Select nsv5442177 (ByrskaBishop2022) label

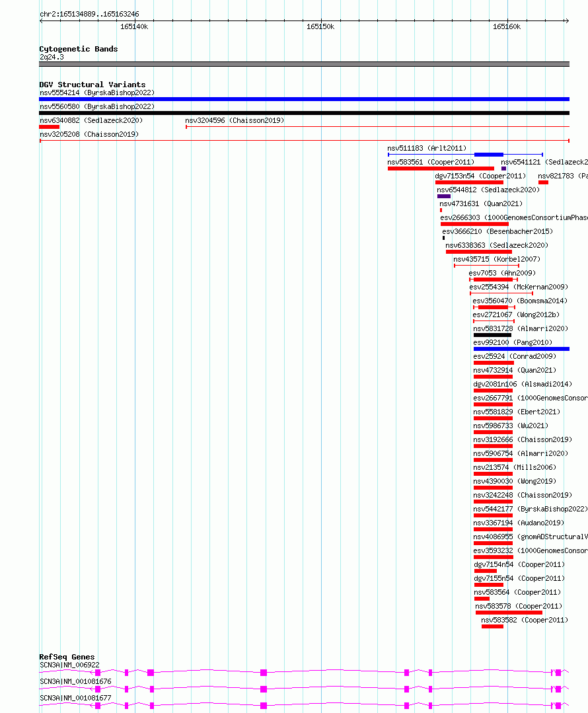pyautogui.click(x=531, y=509)
